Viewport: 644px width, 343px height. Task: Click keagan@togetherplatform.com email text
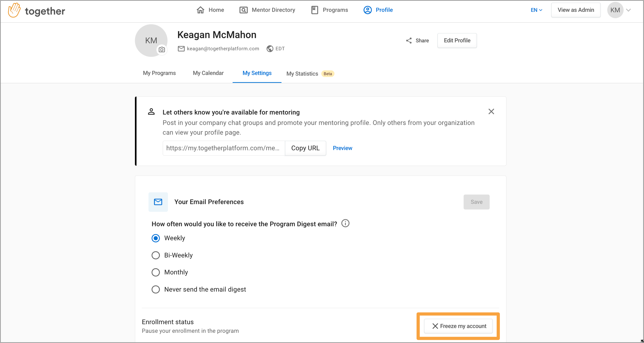pos(223,49)
